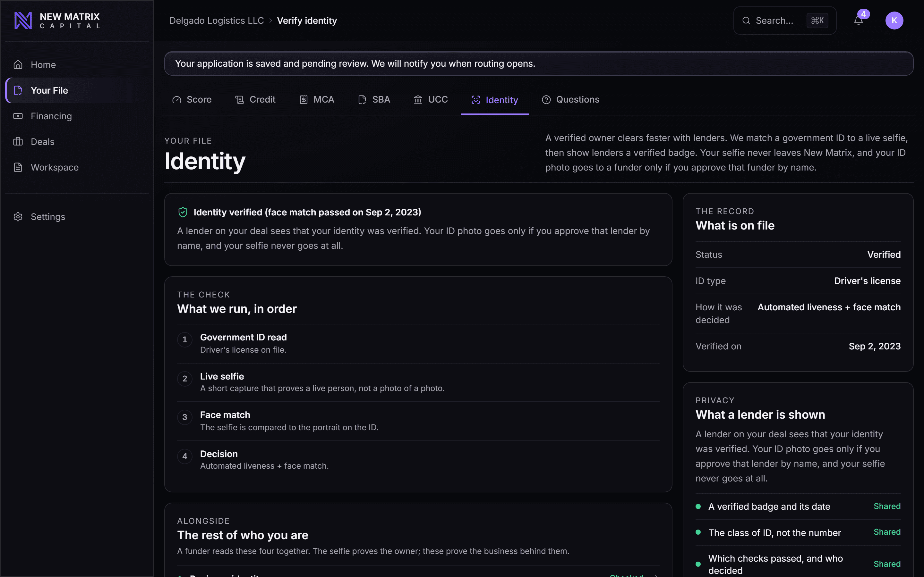The width and height of the screenshot is (924, 577).
Task: Click Delgado Logistics LLC breadcrumb link
Action: pyautogui.click(x=217, y=21)
